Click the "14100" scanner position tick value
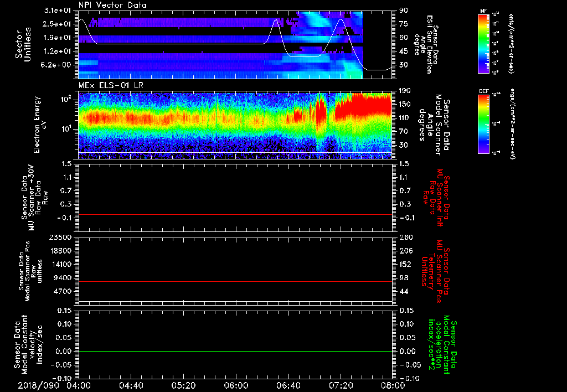 pyautogui.click(x=61, y=264)
